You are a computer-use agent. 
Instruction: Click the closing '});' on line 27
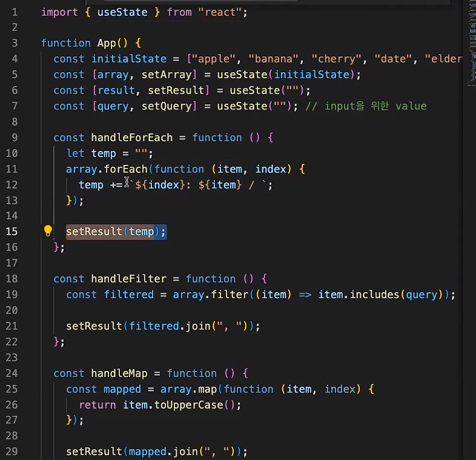pos(74,420)
